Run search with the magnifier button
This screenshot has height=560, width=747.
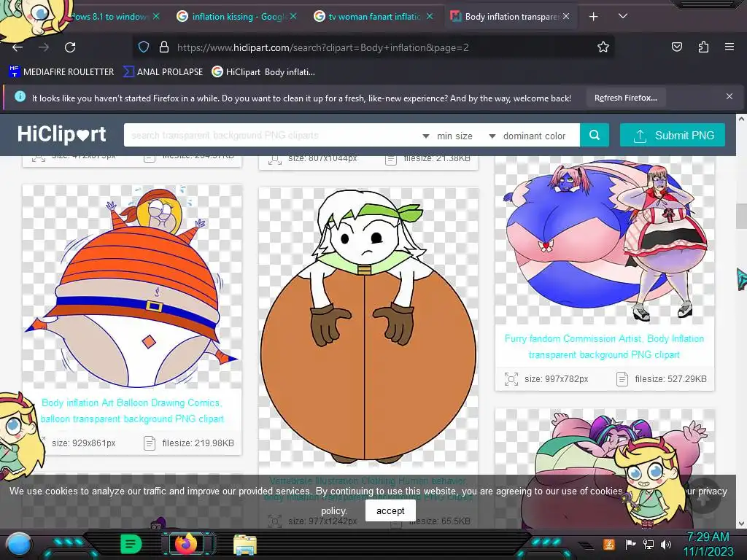(594, 135)
